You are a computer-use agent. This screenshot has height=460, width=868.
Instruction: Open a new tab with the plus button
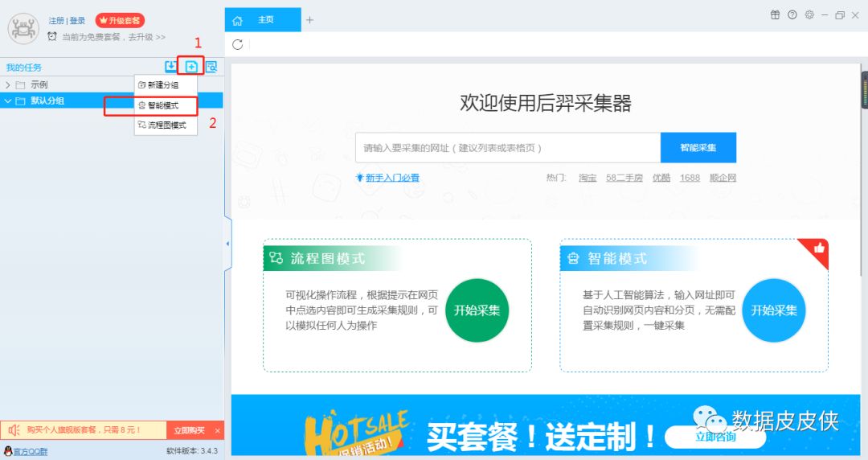point(309,20)
